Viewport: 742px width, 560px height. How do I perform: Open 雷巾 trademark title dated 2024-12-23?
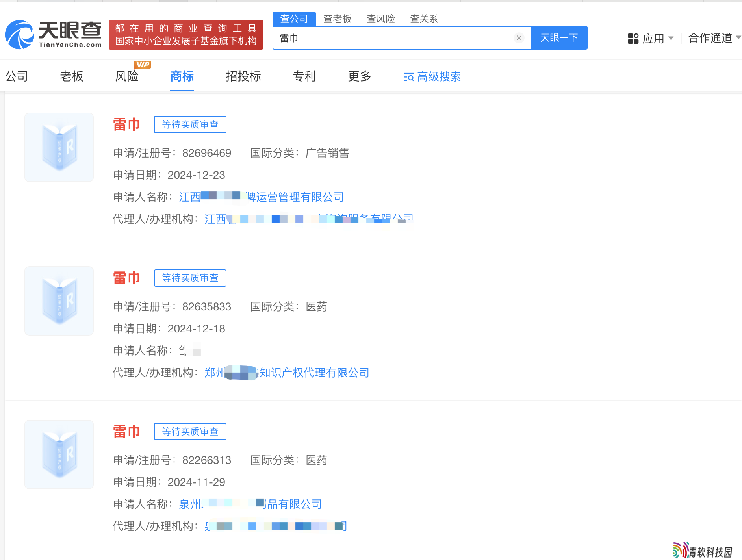pyautogui.click(x=127, y=124)
